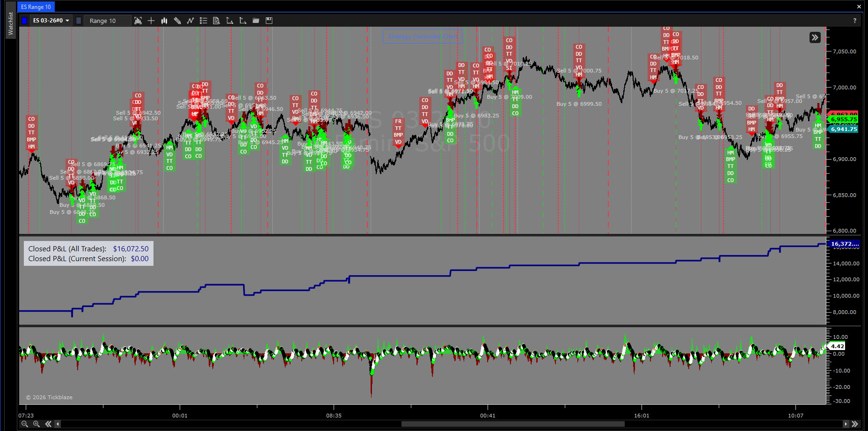Viewport: 868px width, 431px height.
Task: Click the help question mark button
Action: 854,21
